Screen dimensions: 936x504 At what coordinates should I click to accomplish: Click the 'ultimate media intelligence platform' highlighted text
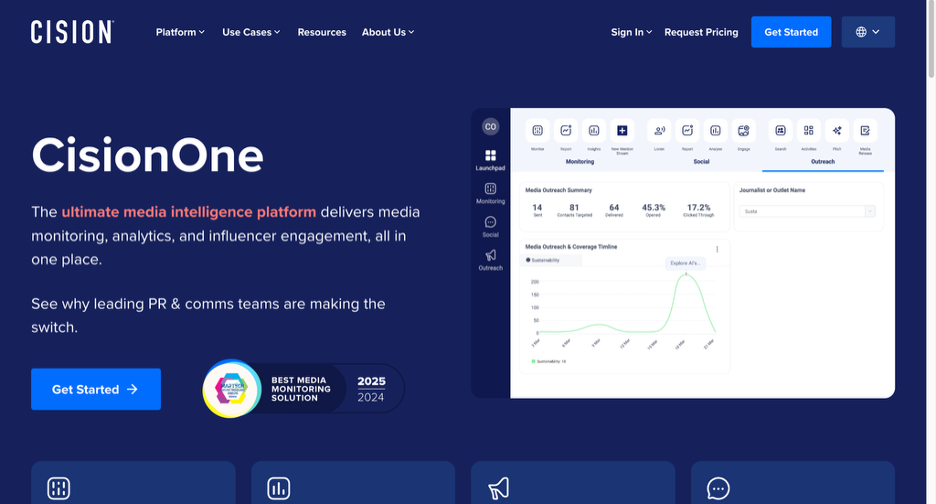click(189, 212)
